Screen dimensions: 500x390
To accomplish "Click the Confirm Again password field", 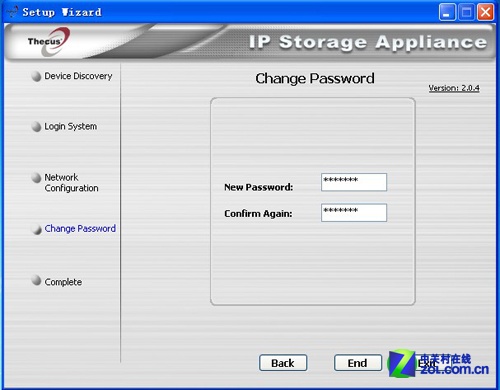I will tap(354, 212).
